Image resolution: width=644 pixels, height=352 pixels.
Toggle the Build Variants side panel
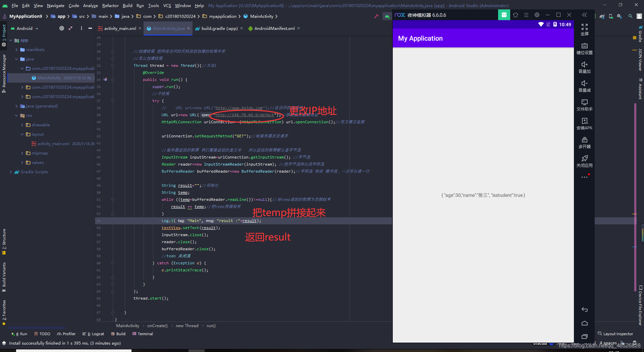coord(4,277)
